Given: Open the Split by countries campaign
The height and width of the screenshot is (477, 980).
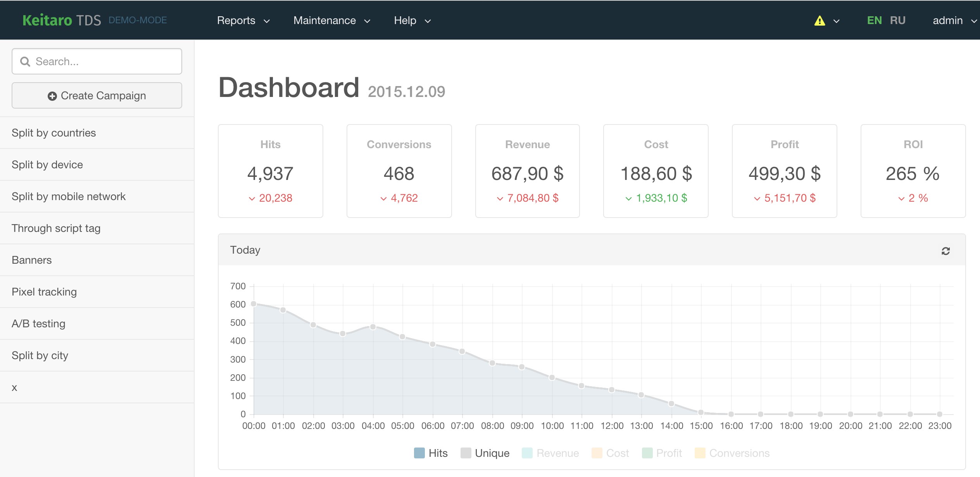Looking at the screenshot, I should [54, 133].
